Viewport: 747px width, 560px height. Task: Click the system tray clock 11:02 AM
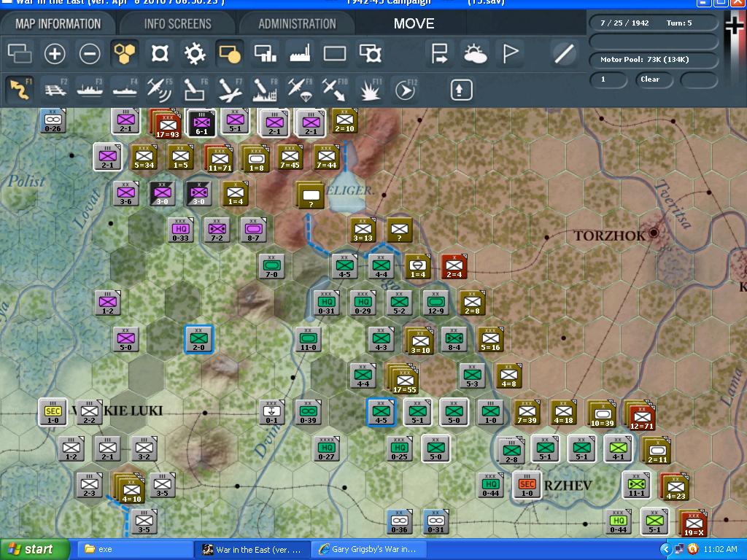[720, 550]
